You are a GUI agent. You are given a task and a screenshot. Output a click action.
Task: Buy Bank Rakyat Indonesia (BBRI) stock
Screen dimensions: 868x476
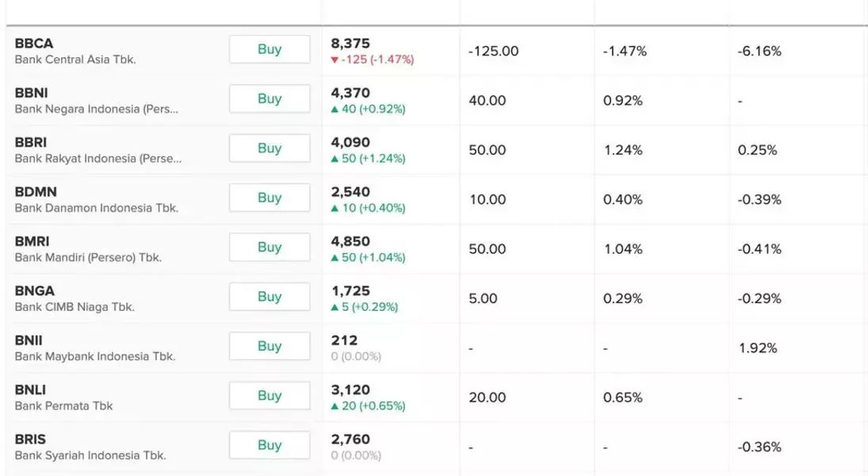click(x=270, y=148)
